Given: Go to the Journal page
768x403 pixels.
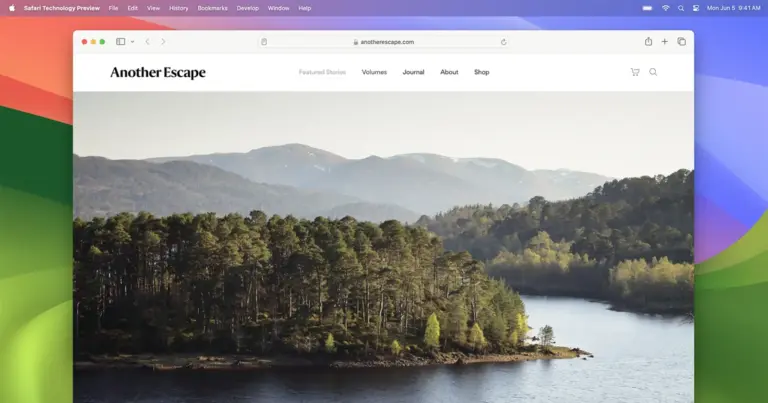Looking at the screenshot, I should click(x=413, y=72).
